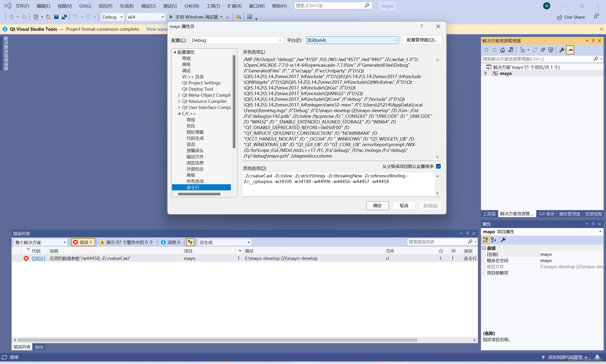Click Find in Files toolbar icon
This screenshot has width=606, height=364.
coord(238,17)
